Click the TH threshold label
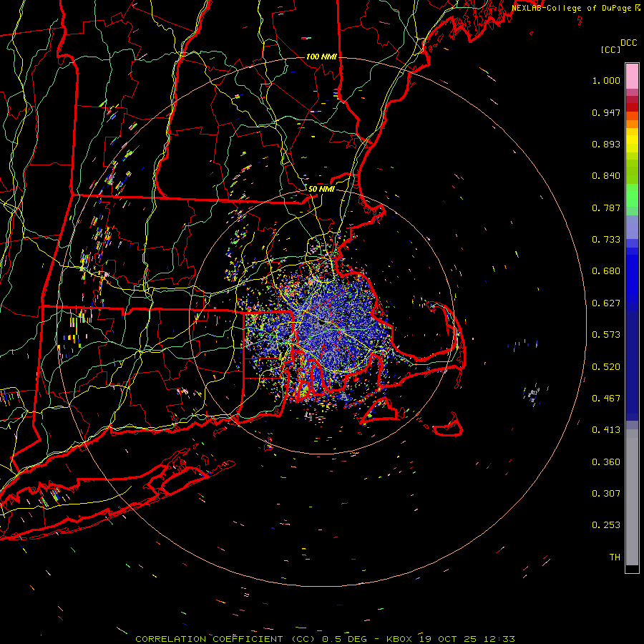644x644 pixels. tap(615, 557)
